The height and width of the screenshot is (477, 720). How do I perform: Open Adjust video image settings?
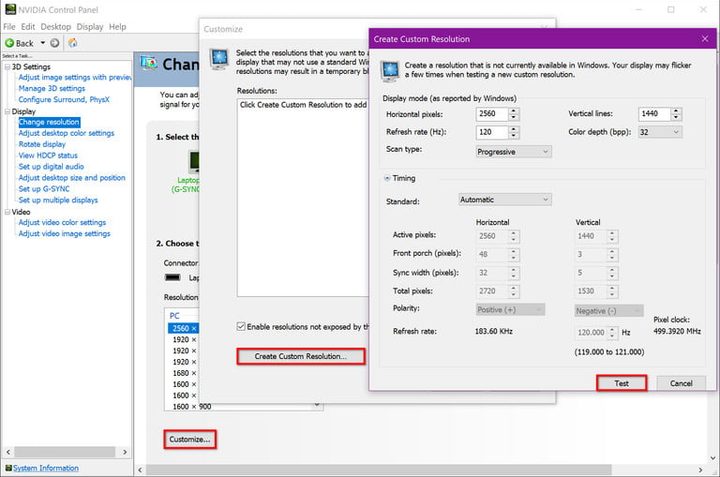(x=64, y=233)
